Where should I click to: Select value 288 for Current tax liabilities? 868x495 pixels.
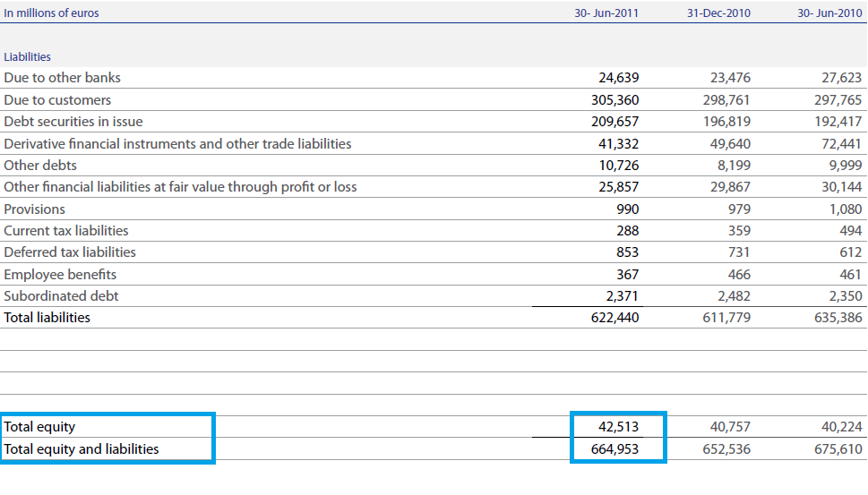[x=627, y=231]
